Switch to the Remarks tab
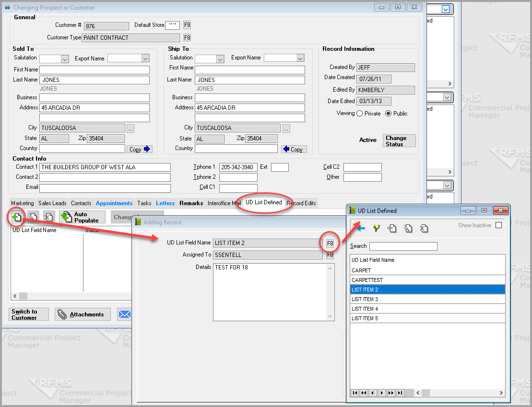Screen dimensions: 532x407 [x=191, y=203]
